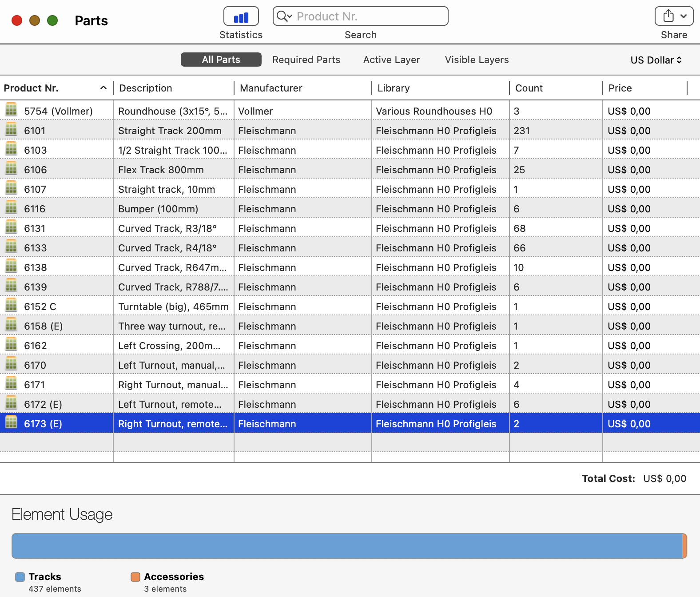Sort by the Product Nr. column header
The height and width of the screenshot is (597, 700).
coord(56,88)
